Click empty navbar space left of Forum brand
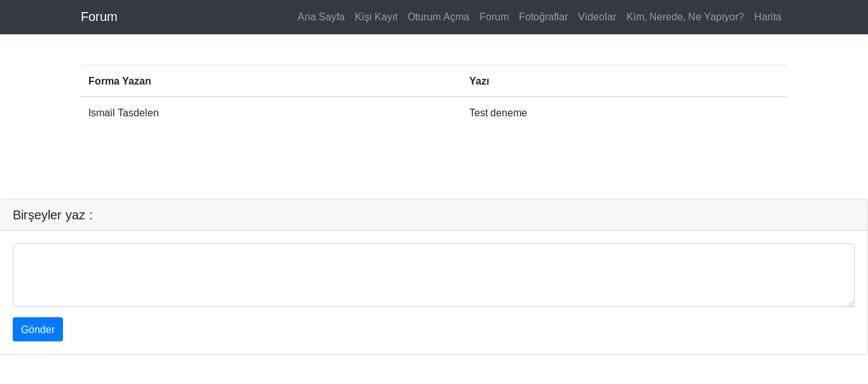 38,17
